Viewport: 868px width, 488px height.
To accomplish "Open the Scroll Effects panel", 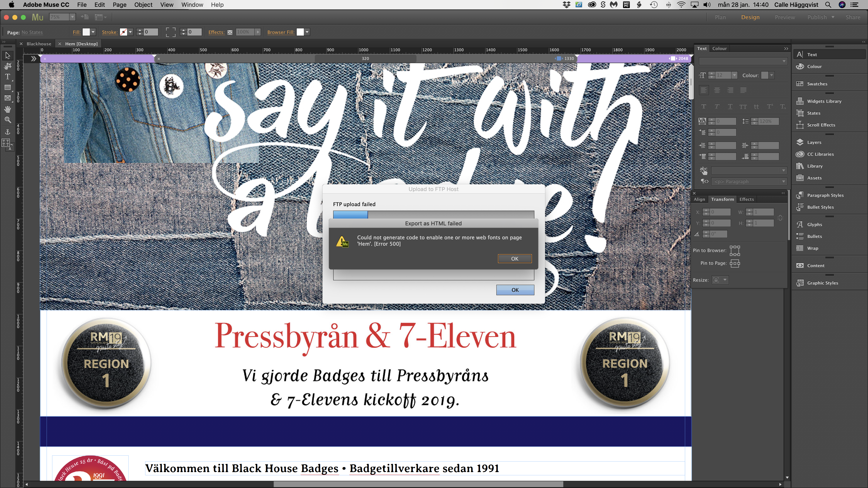I will click(x=829, y=125).
